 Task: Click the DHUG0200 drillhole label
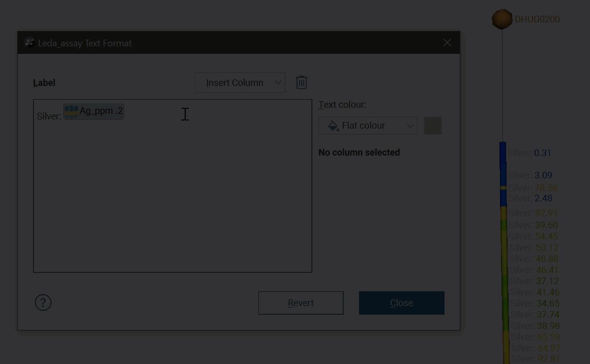tap(537, 19)
